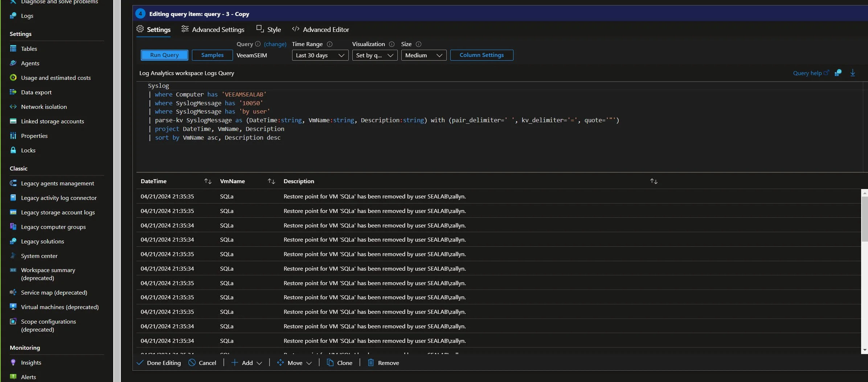Open Workspace summary (deprecated) icon
Screen dimensions: 868x382
click(x=13, y=270)
